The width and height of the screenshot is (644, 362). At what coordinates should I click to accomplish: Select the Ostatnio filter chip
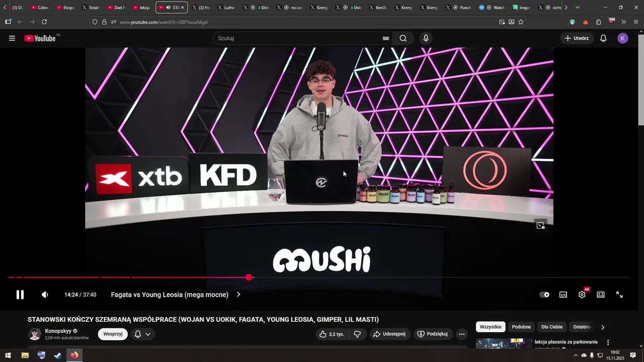[582, 327]
